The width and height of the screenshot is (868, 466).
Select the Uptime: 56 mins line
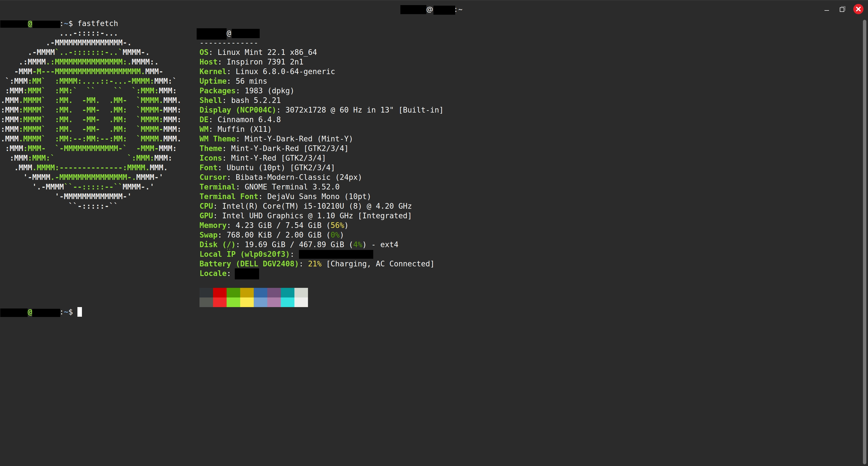point(233,81)
